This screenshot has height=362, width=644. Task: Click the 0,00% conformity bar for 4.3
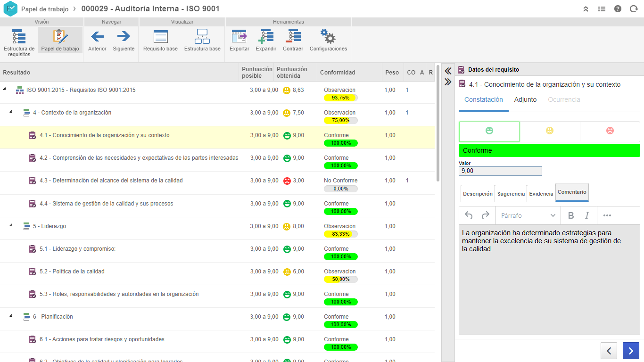point(340,189)
